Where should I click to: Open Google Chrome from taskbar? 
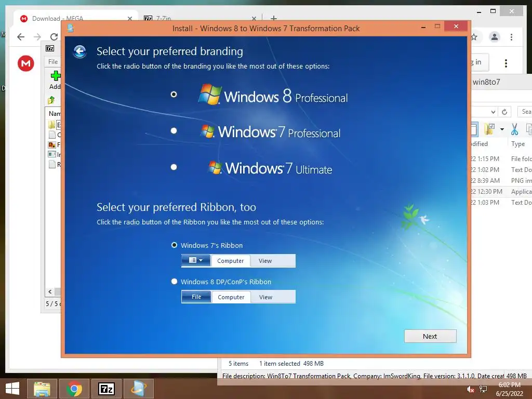tap(74, 389)
